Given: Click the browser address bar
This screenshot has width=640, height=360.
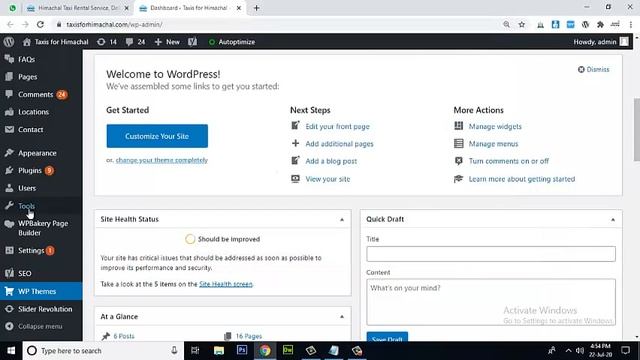Looking at the screenshot, I should point(278,24).
